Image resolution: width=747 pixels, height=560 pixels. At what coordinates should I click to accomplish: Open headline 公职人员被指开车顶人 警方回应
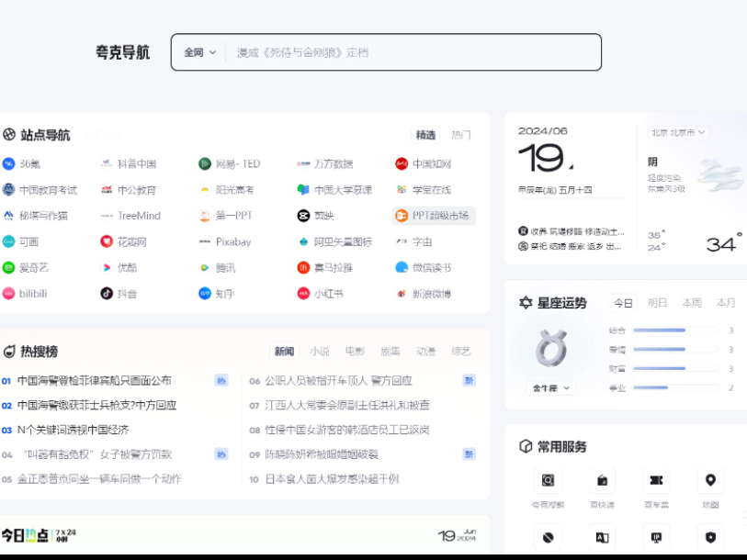point(338,380)
